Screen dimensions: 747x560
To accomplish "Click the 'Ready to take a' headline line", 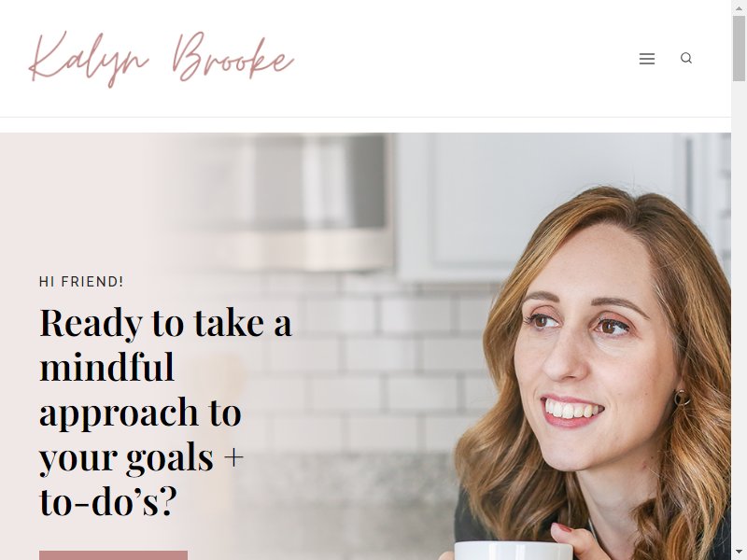I will click(x=166, y=323).
